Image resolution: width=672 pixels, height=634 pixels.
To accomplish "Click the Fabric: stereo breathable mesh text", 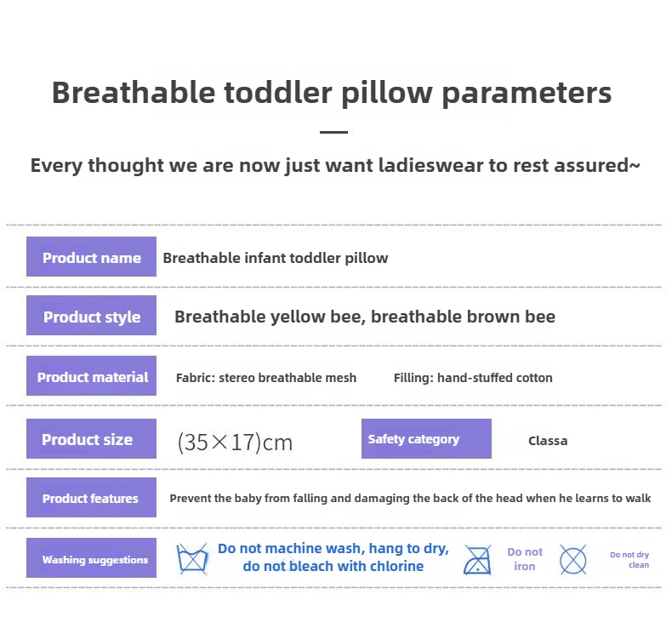I will (266, 378).
